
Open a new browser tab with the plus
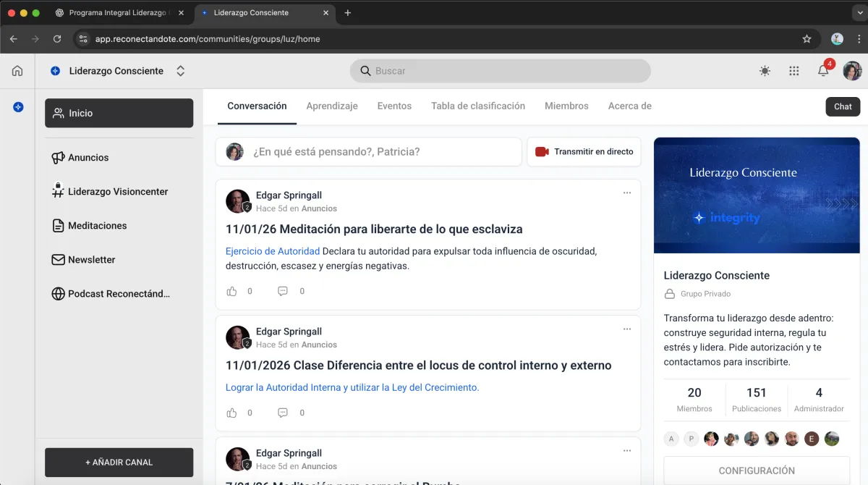[348, 13]
